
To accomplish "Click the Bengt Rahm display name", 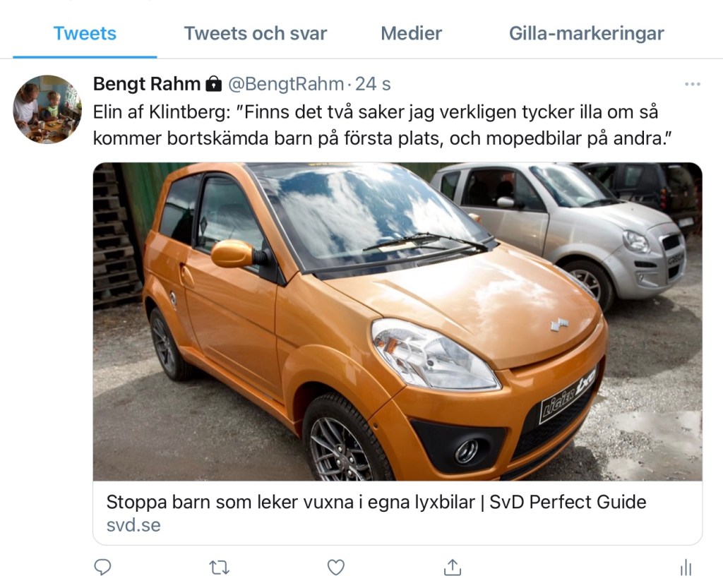I will click(147, 85).
